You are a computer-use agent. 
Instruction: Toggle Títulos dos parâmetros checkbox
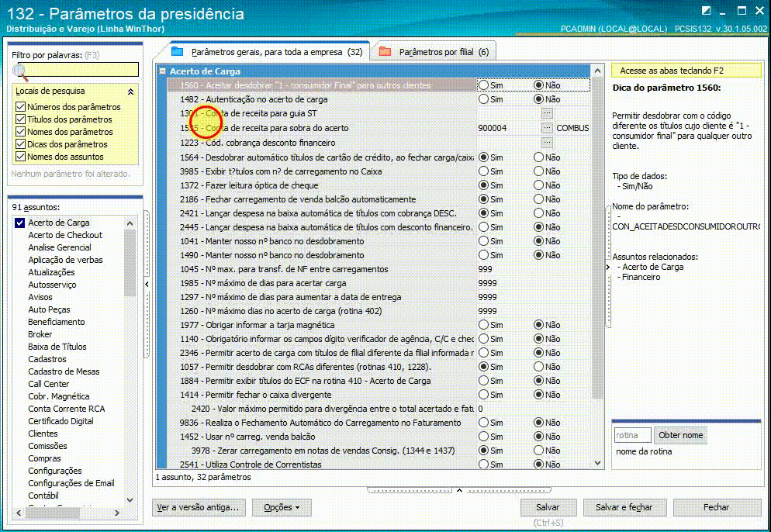point(20,119)
